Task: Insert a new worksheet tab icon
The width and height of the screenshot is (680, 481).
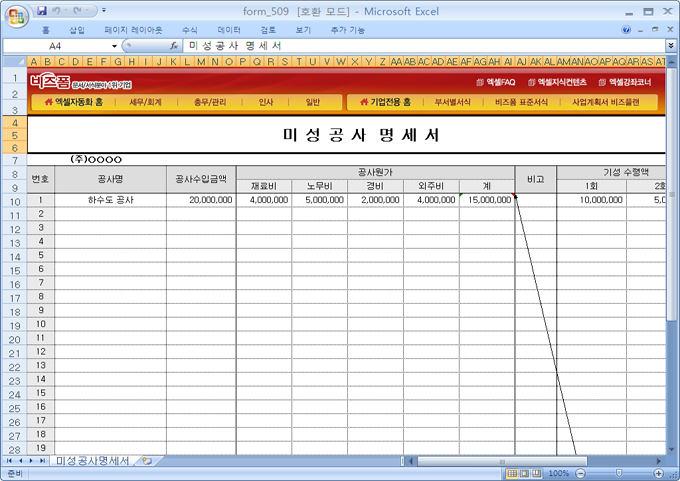Action: click(x=147, y=461)
